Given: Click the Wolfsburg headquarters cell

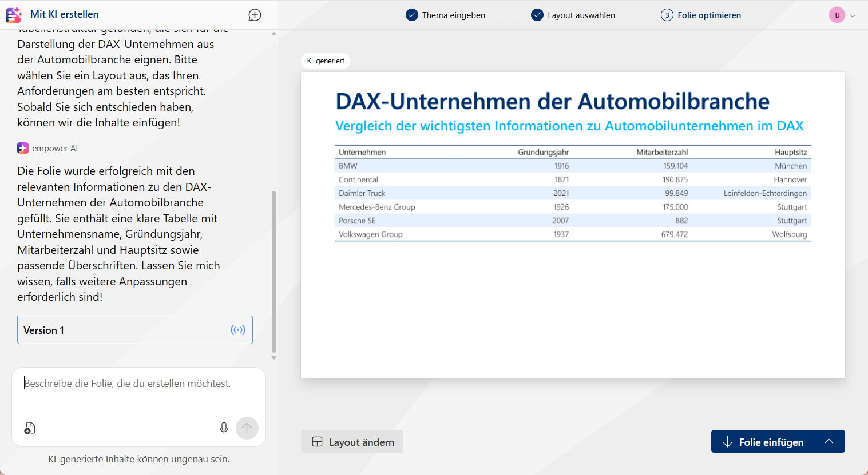Looking at the screenshot, I should (x=790, y=234).
